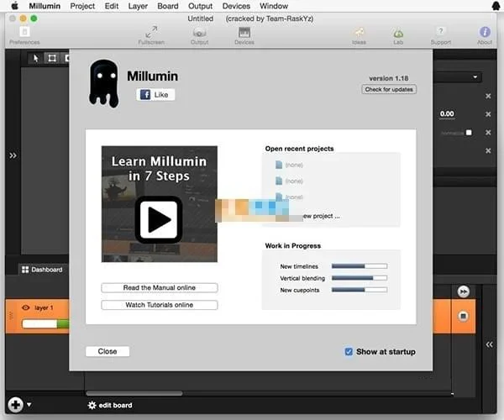Click the fast-forward button on timeline
The width and height of the screenshot is (504, 420).
point(463,291)
